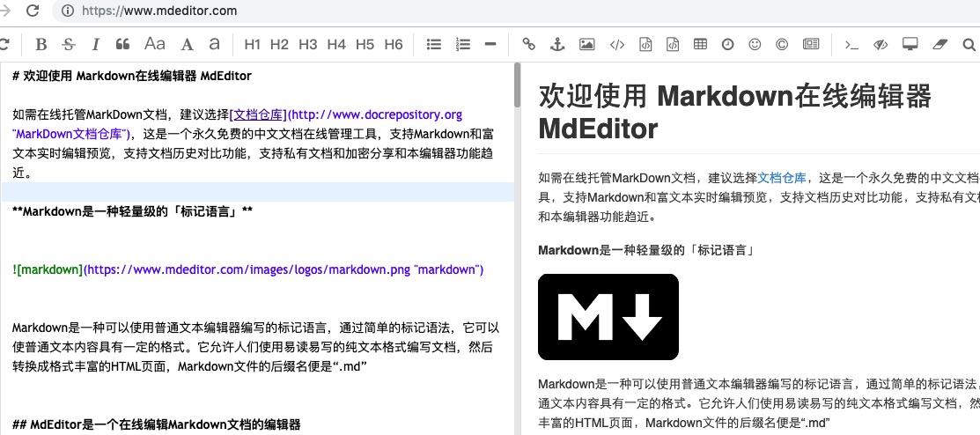Image resolution: width=980 pixels, height=435 pixels.
Task: Insert an image using the picture icon
Action: click(x=587, y=44)
